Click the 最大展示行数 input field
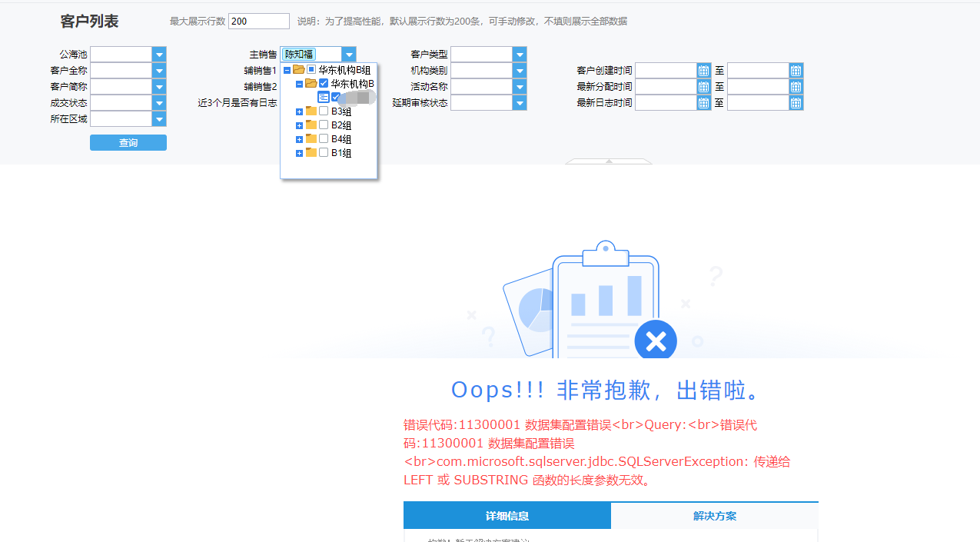Viewport: 980px width, 542px height. click(259, 22)
